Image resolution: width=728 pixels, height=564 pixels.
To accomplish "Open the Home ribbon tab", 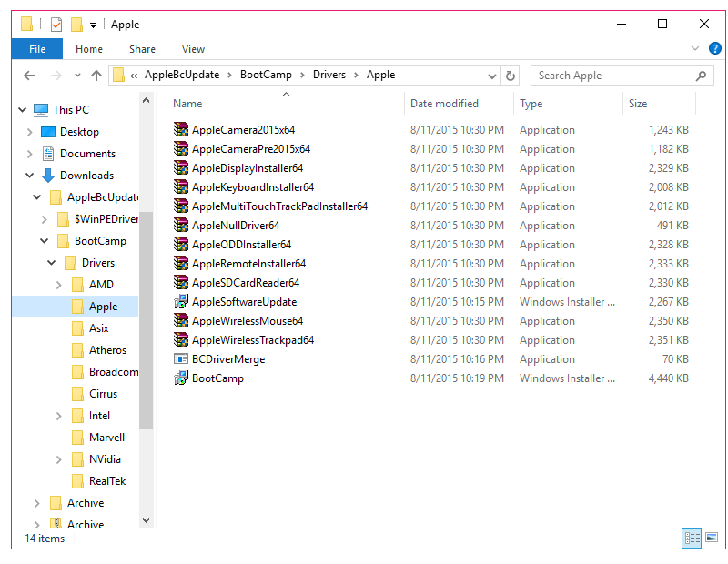I will point(89,49).
